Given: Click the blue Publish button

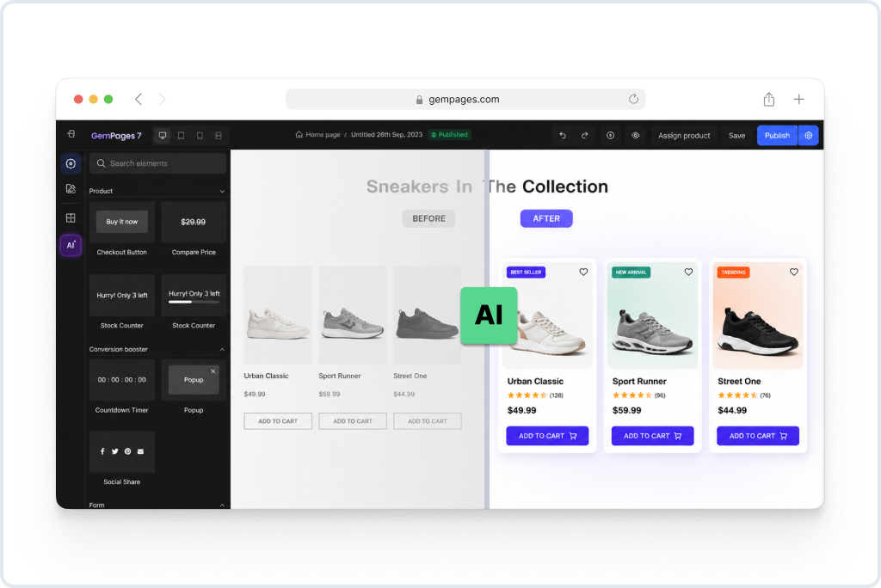Looking at the screenshot, I should (x=777, y=135).
